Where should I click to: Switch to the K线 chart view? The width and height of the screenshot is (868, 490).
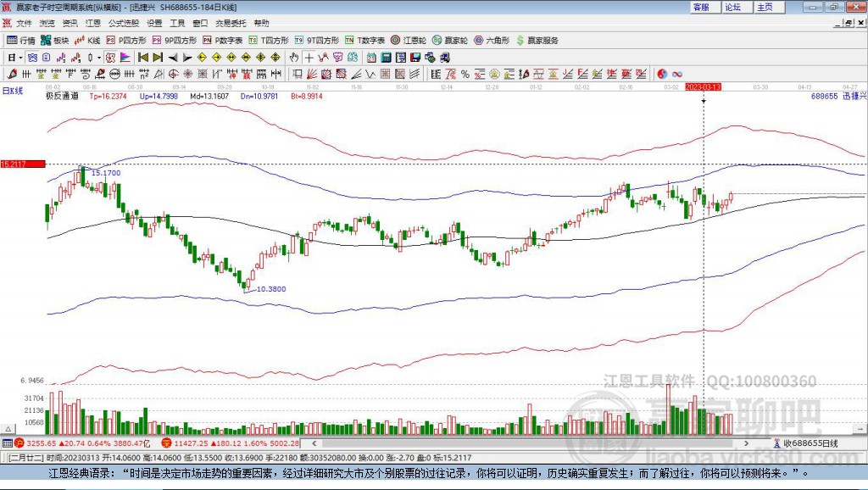coord(87,41)
